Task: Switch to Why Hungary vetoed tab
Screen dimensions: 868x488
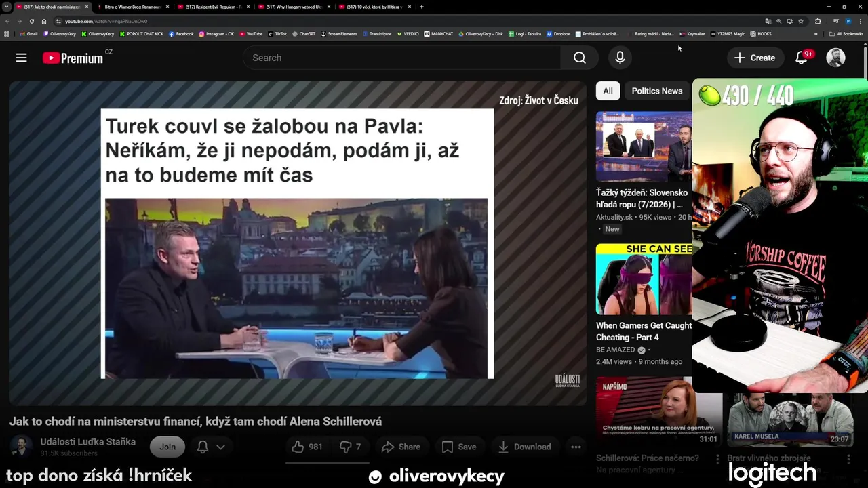Action: [294, 7]
